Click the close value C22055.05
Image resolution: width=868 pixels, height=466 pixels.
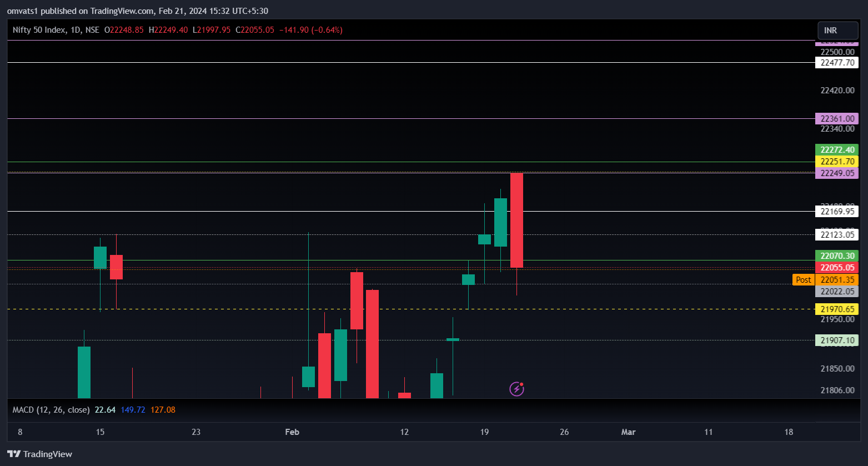(x=255, y=30)
